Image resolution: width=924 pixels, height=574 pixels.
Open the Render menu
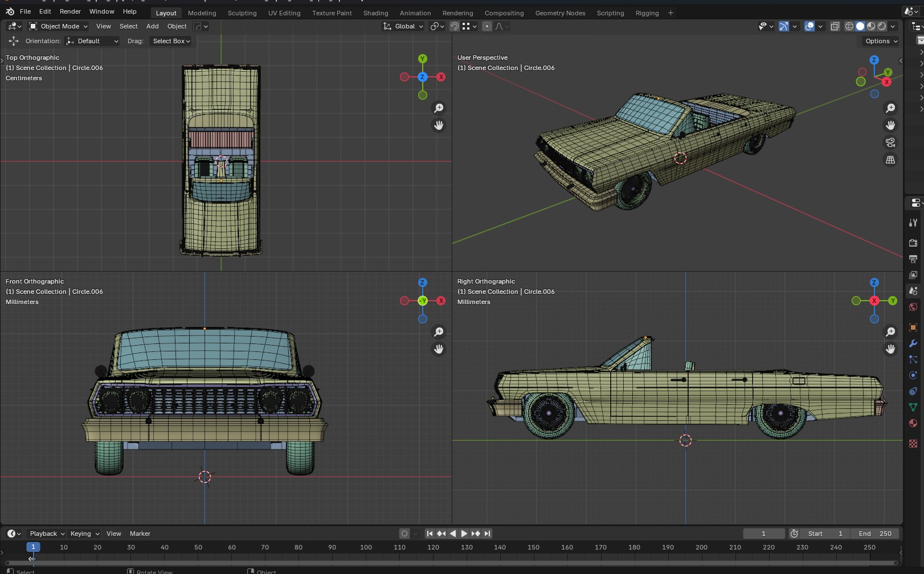coord(70,11)
